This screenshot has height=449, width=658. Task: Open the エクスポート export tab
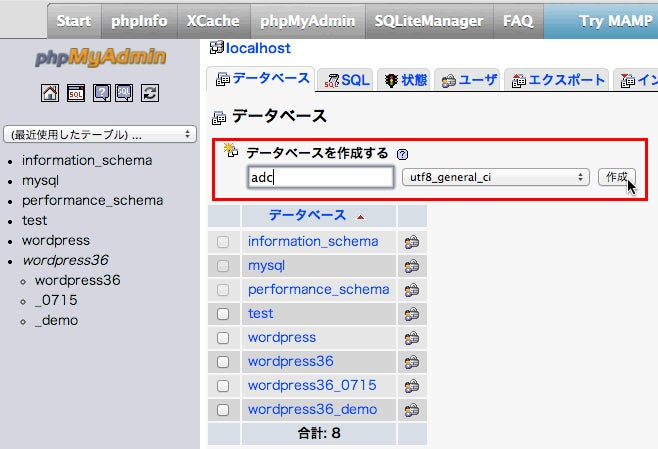(x=556, y=80)
